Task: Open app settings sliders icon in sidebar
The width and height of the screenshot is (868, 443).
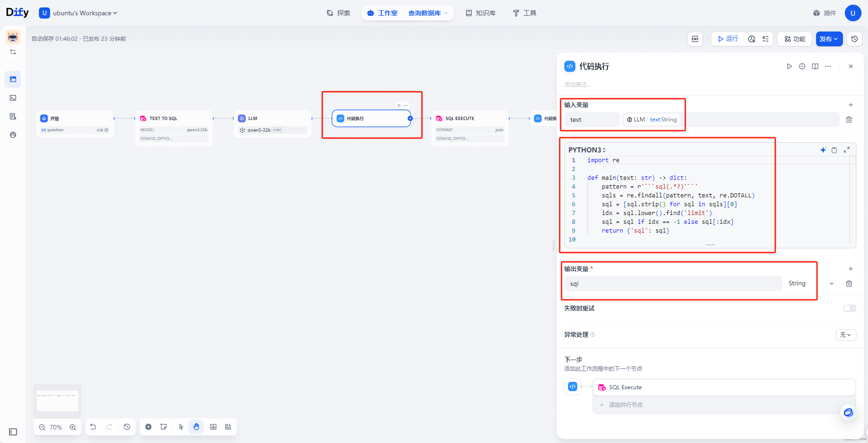Action: [13, 52]
